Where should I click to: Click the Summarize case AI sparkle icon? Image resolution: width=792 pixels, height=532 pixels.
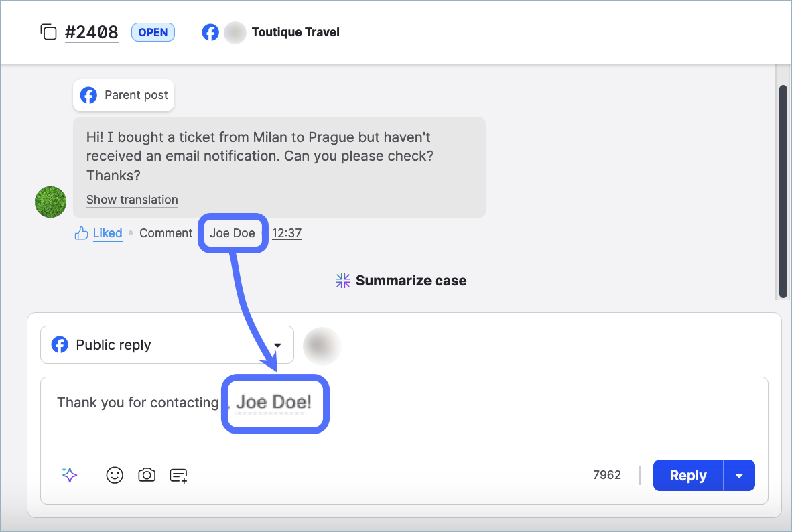click(x=342, y=281)
